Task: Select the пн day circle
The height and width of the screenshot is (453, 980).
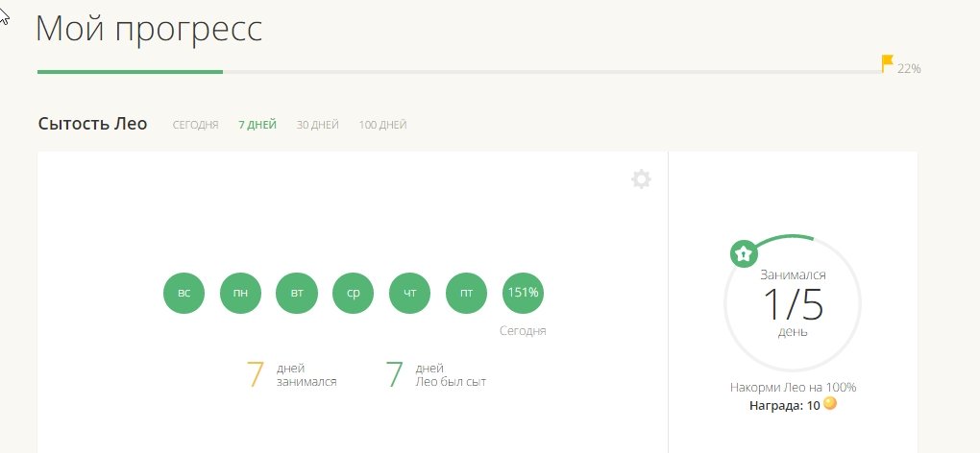Action: [x=240, y=294]
